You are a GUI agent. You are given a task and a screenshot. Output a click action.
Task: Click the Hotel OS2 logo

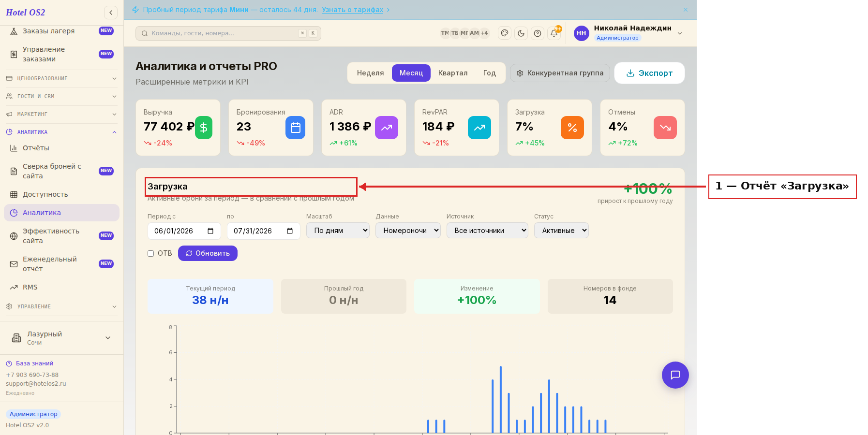26,13
